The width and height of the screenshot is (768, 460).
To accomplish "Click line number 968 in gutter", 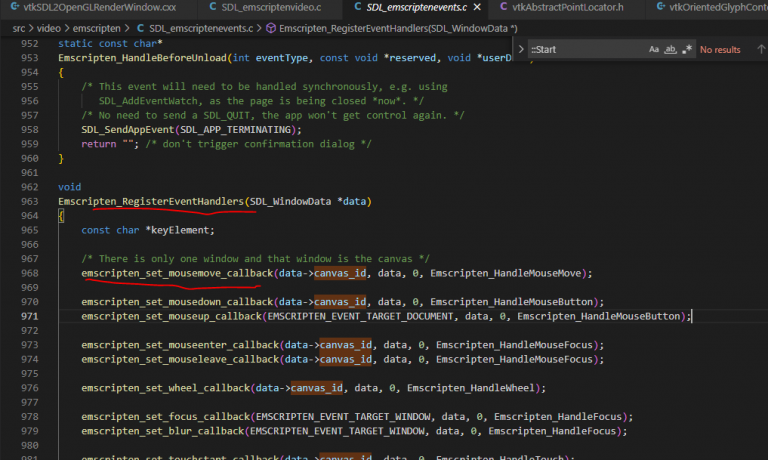I will pos(29,273).
